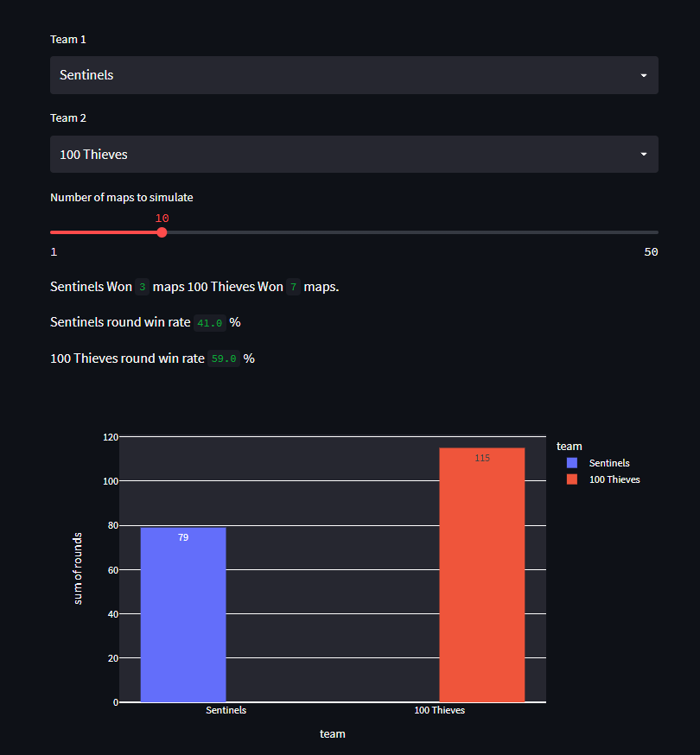
Task: Click the red 100 Thieves bar
Action: 481,574
